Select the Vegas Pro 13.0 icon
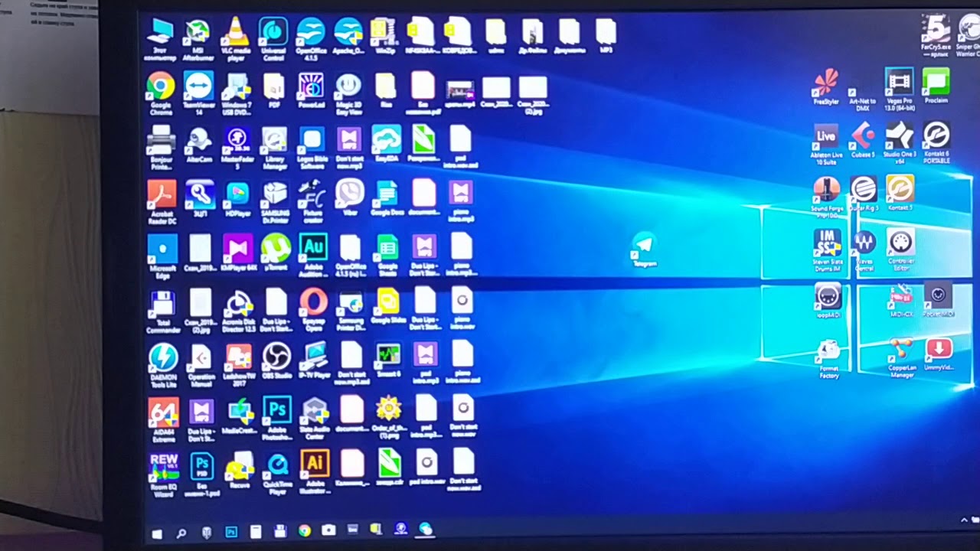The image size is (980, 551). (900, 90)
